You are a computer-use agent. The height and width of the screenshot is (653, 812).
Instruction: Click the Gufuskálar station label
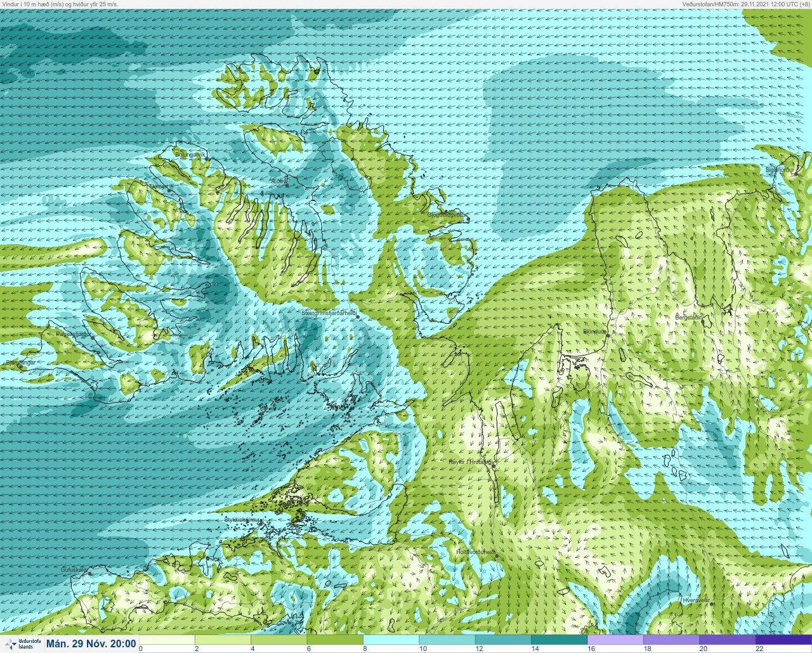click(x=74, y=570)
